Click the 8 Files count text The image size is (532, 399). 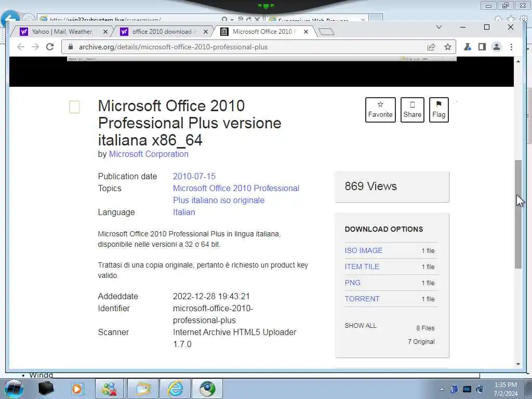click(x=425, y=328)
